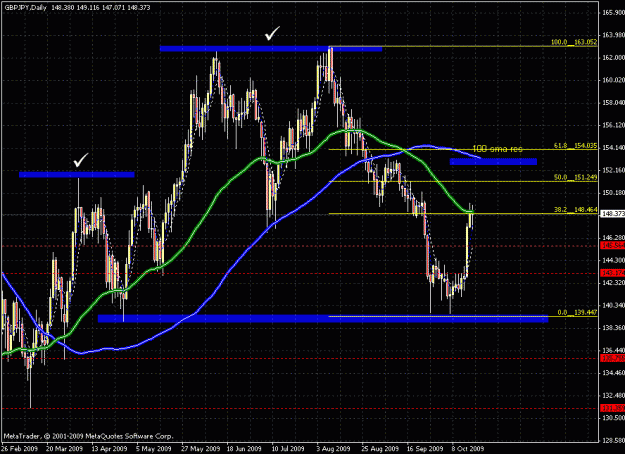This screenshot has width=625, height=454.
Task: Click the 25 Aug 2009 date label
Action: 380,449
